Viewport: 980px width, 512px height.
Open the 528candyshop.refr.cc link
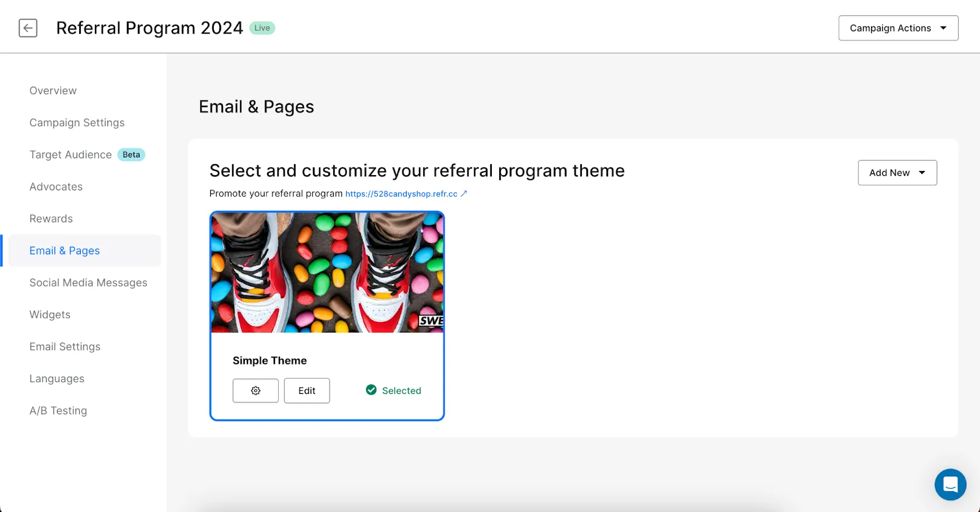[401, 194]
